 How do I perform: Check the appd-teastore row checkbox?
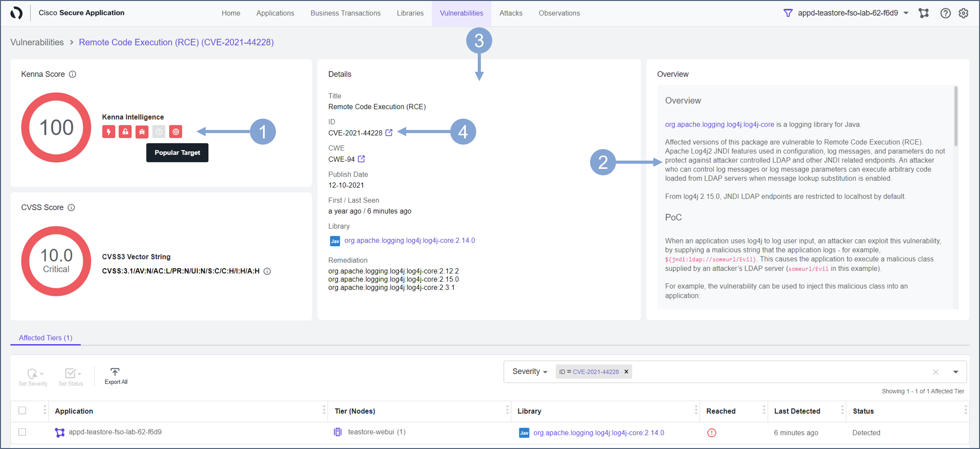tap(22, 432)
